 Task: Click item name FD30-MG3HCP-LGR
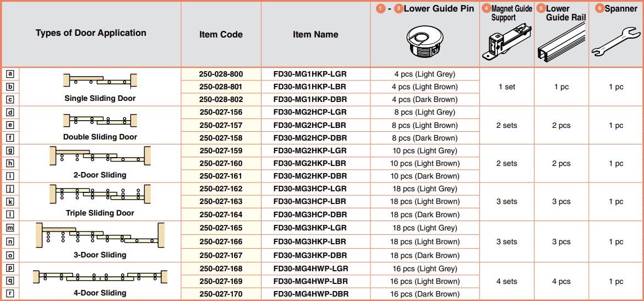(310, 189)
